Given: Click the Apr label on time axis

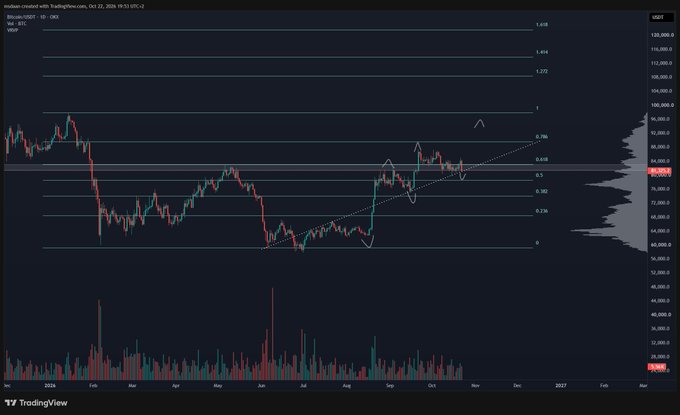Looking at the screenshot, I should click(x=176, y=386).
